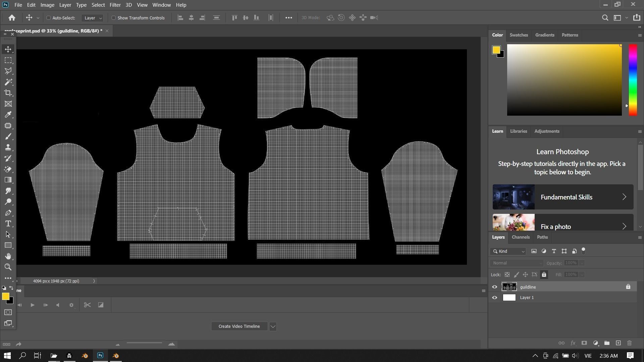This screenshot has height=362, width=644.
Task: Expand the Create Video Timeline options arrow
Action: (x=273, y=326)
